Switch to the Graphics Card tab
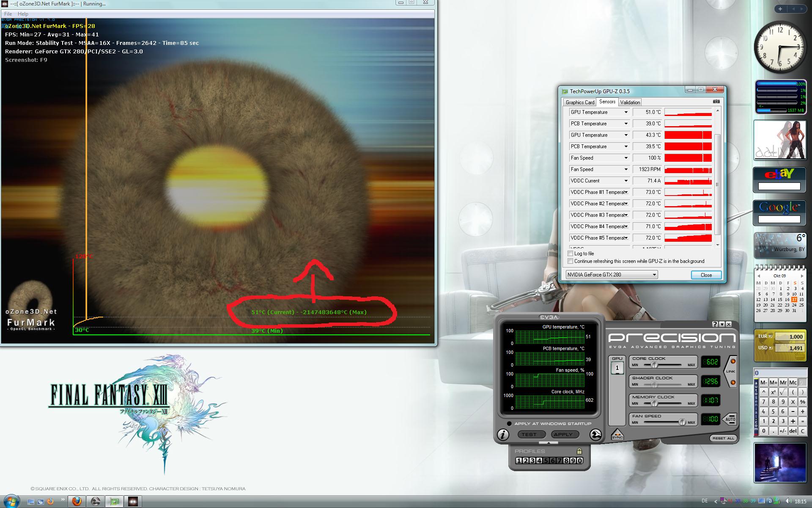The image size is (812, 508). pos(580,102)
